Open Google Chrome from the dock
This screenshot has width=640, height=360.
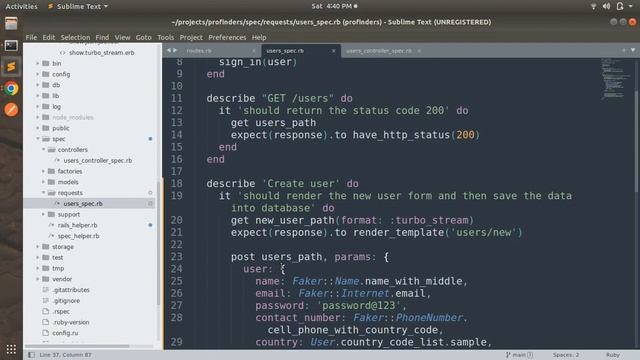(11, 88)
